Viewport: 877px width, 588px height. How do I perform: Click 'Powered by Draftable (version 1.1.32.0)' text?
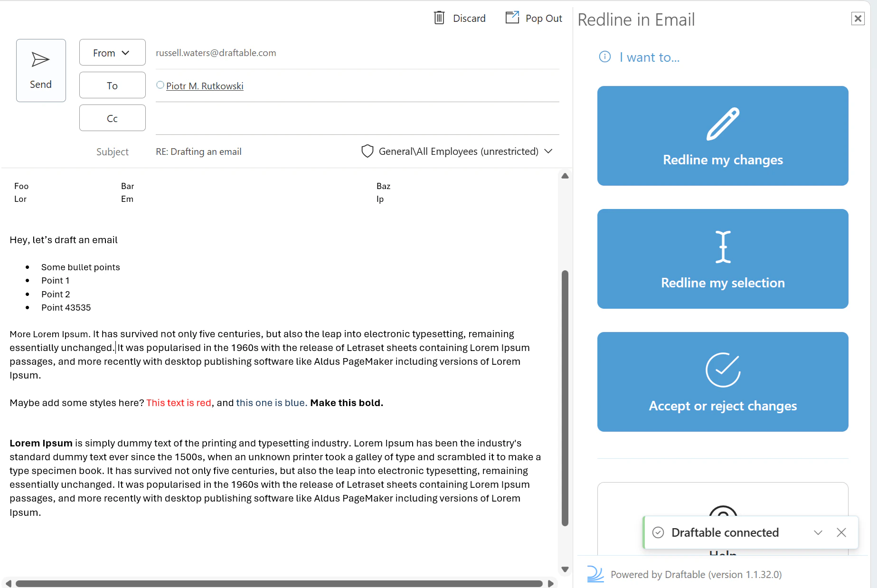coord(696,574)
